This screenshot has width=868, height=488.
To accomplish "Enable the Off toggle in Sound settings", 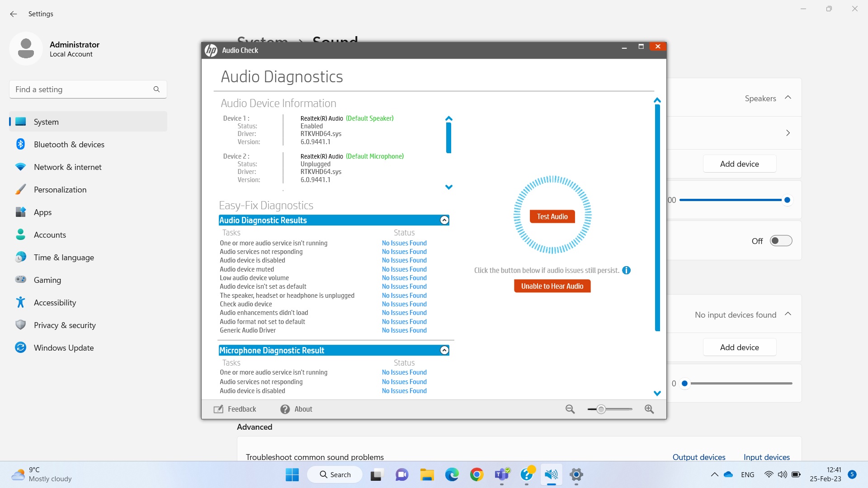I will 781,240.
